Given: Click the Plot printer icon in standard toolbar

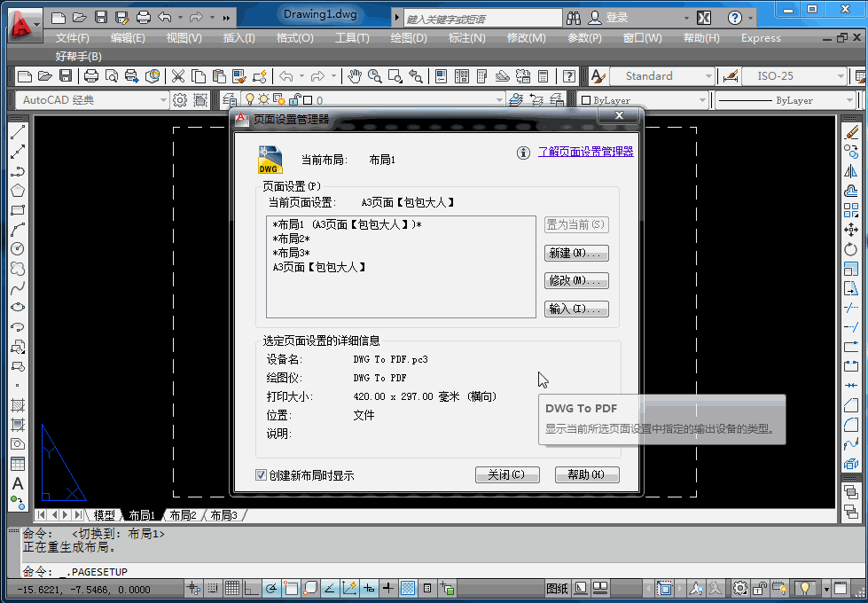Looking at the screenshot, I should (90, 76).
